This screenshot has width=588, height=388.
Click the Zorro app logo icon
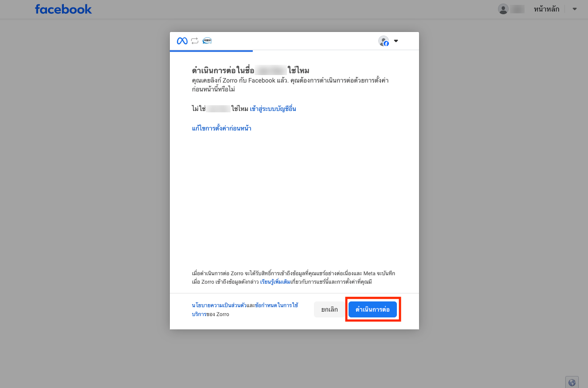pyautogui.click(x=207, y=41)
